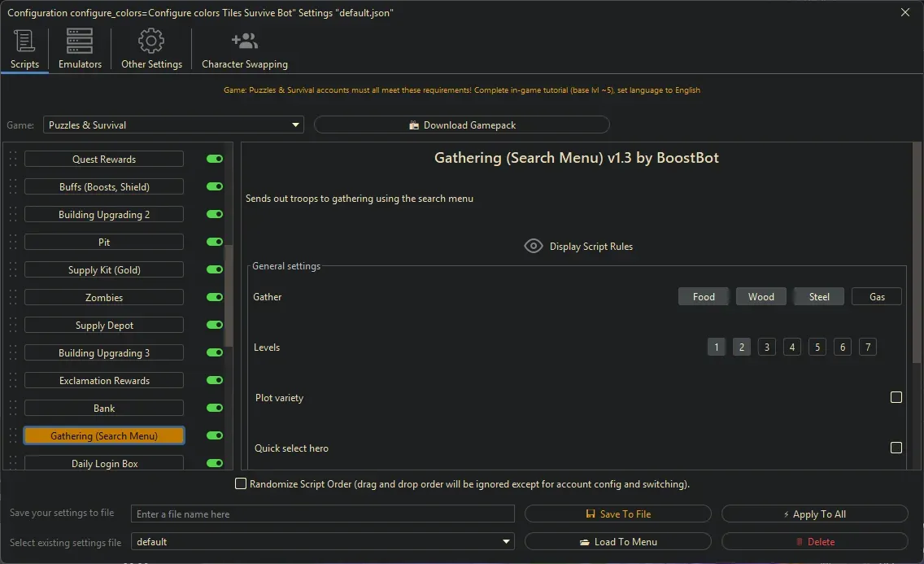The height and width of the screenshot is (564, 924).
Task: Click the Display Script Rules eye icon
Action: [534, 245]
